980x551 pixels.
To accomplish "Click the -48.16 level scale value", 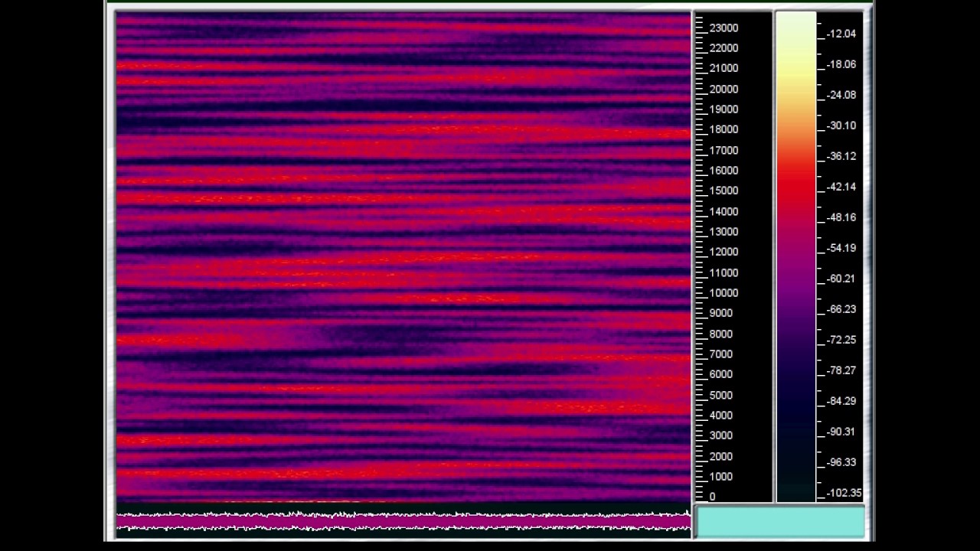I will (841, 217).
